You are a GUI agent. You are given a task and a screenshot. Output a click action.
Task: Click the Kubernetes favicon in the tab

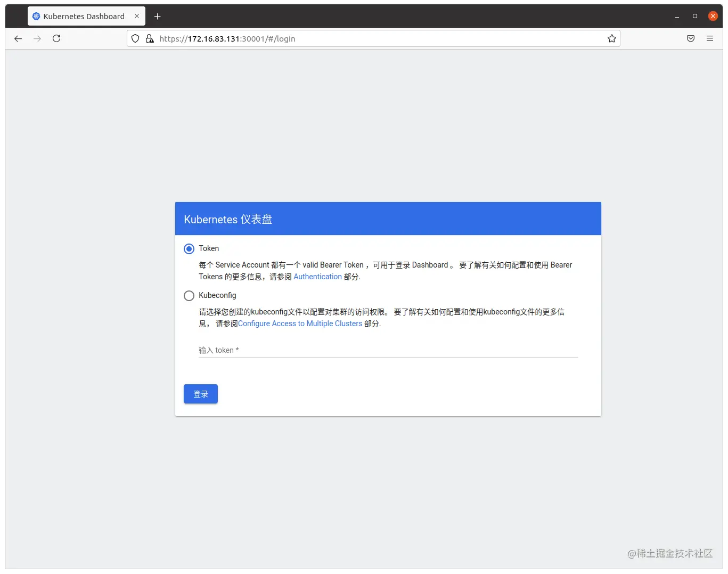coord(36,16)
